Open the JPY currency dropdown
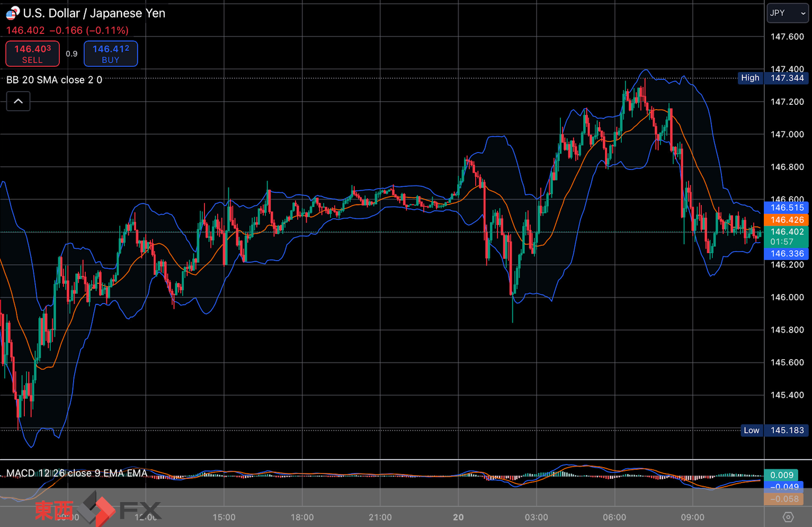This screenshot has height=527, width=812. 788,13
